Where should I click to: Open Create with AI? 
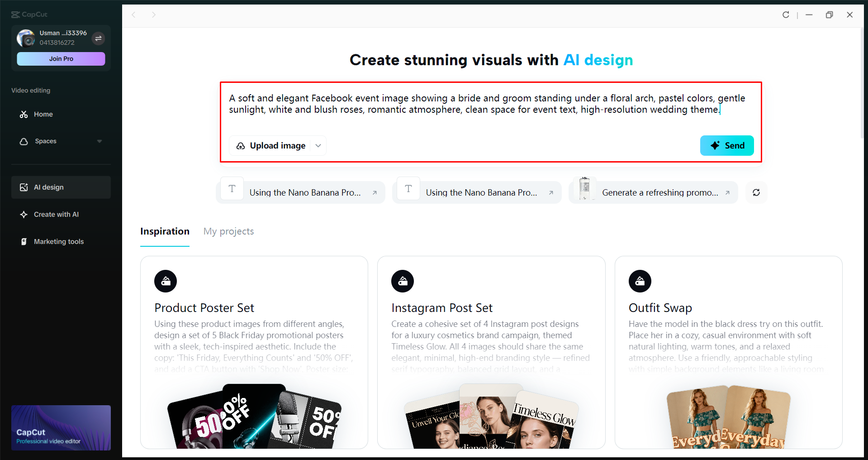pos(56,214)
